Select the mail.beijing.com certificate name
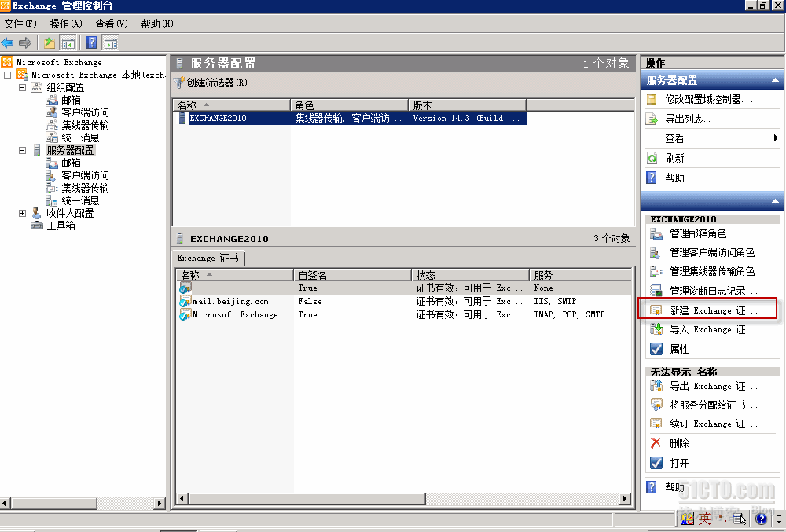This screenshot has width=786, height=532. point(230,301)
